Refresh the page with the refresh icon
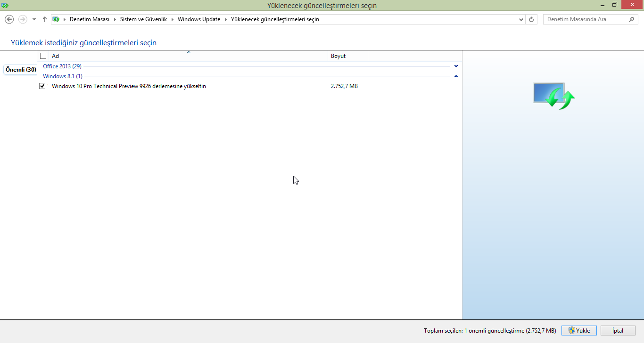The width and height of the screenshot is (644, 343). point(531,19)
